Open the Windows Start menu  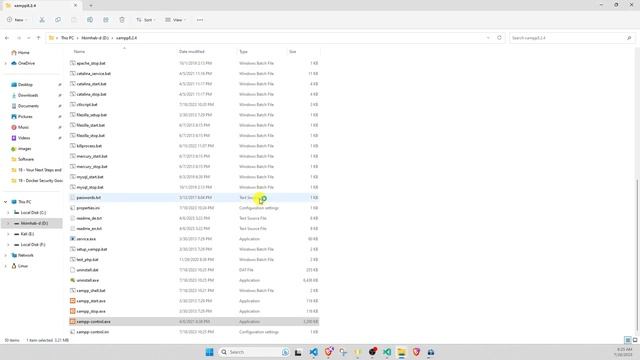click(209, 352)
